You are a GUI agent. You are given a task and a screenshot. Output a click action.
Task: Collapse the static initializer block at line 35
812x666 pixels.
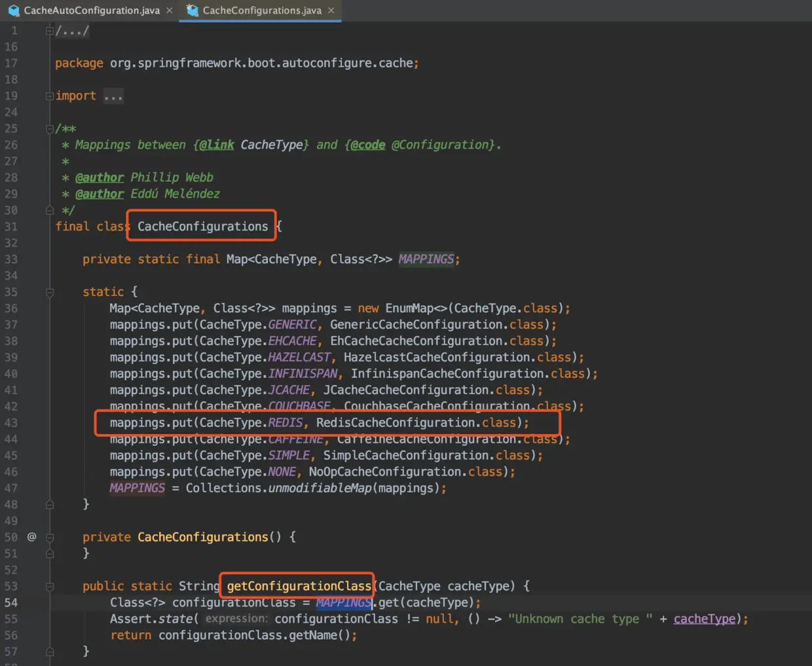click(50, 292)
